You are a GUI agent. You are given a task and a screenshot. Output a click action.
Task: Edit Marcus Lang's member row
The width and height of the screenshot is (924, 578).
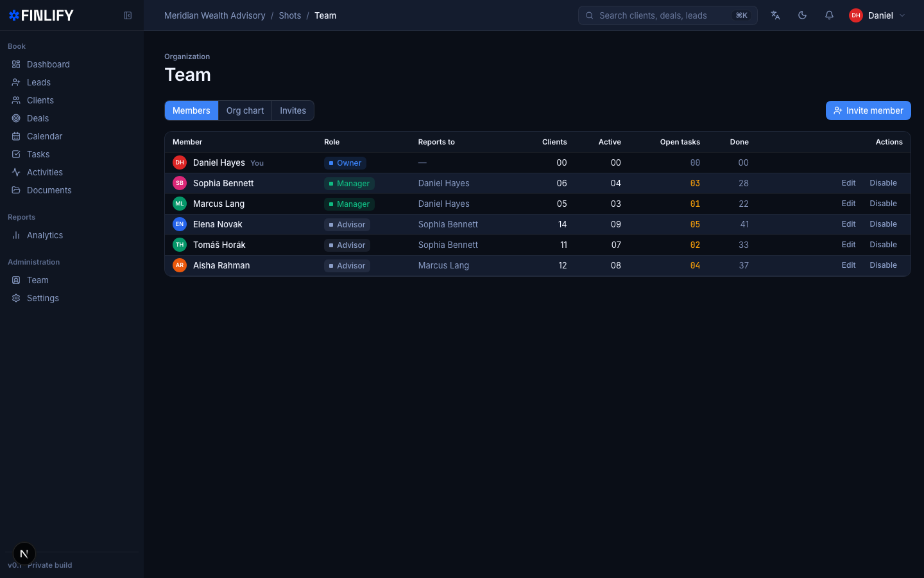[x=848, y=204]
